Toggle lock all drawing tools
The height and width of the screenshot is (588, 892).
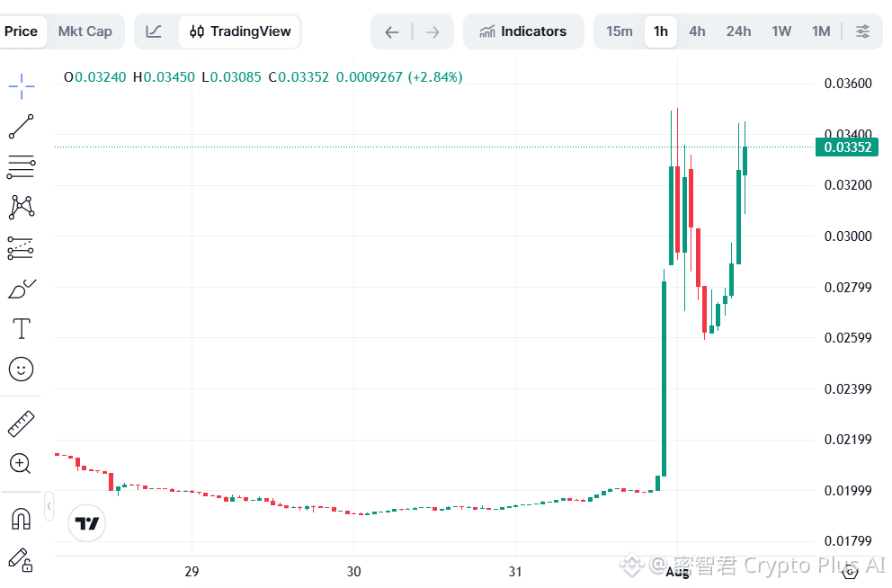click(x=21, y=559)
